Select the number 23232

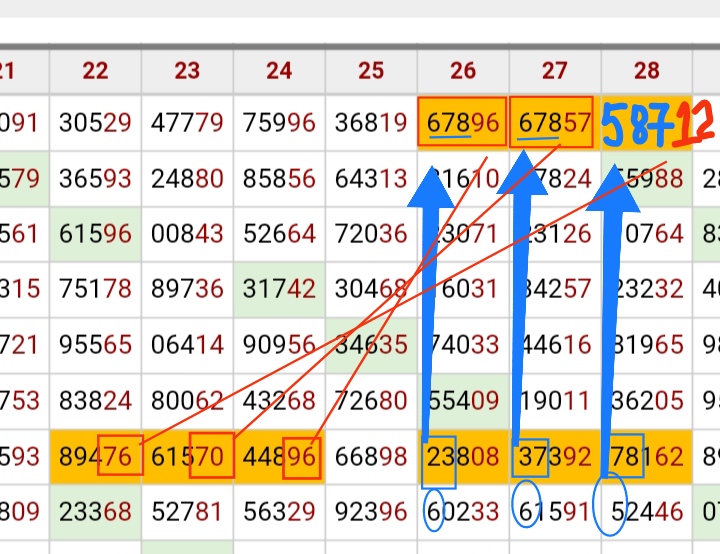pyautogui.click(x=647, y=289)
